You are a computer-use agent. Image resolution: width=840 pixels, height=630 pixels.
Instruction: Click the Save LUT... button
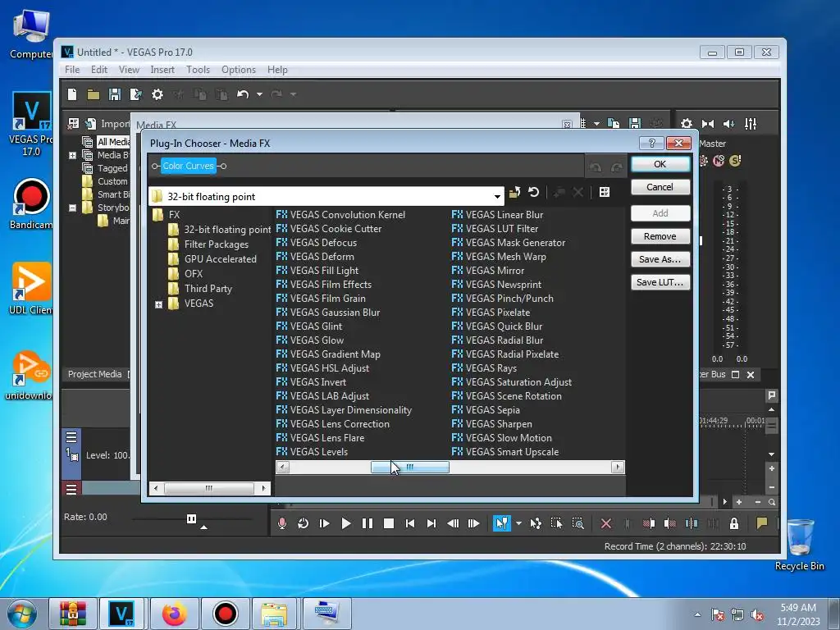tap(660, 282)
